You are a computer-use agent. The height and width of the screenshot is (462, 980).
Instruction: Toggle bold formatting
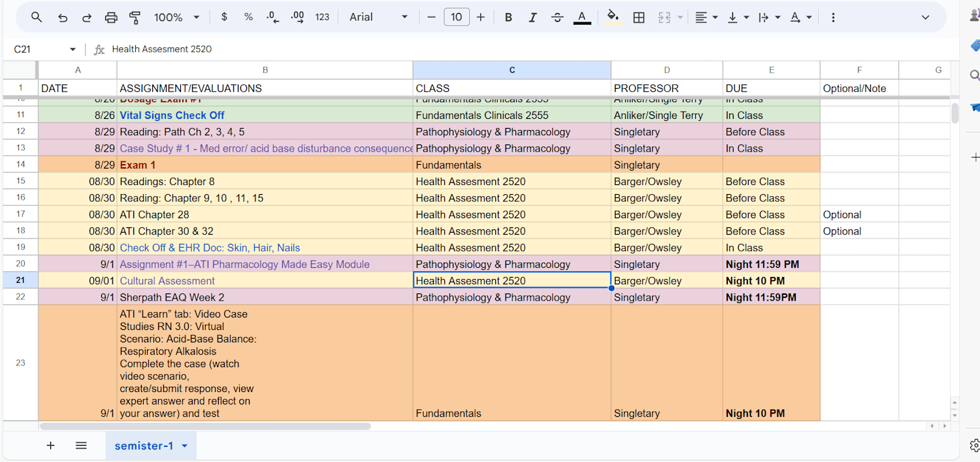tap(508, 18)
